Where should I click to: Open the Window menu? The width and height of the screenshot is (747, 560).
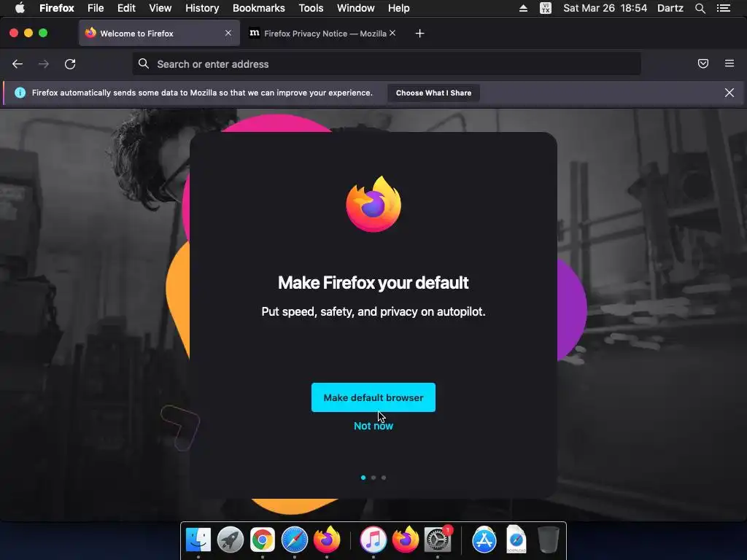click(356, 8)
